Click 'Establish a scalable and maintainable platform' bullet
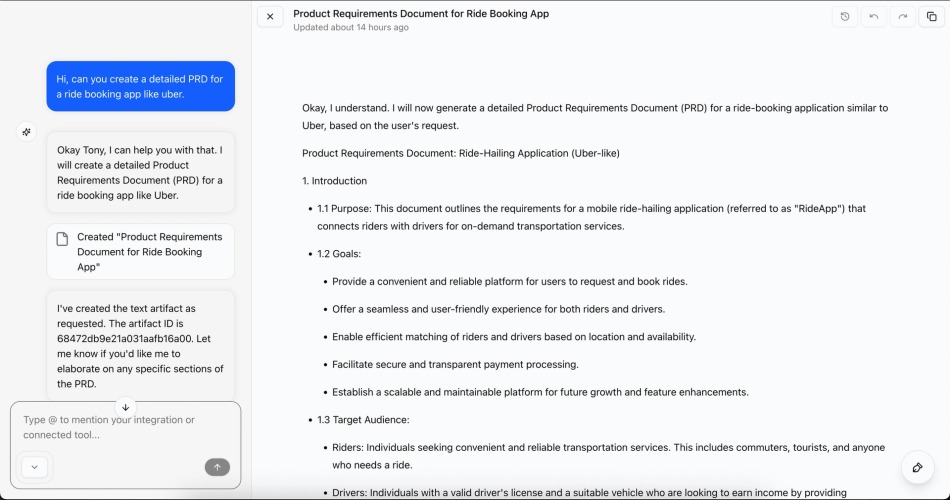This screenshot has height=500, width=950. click(540, 392)
